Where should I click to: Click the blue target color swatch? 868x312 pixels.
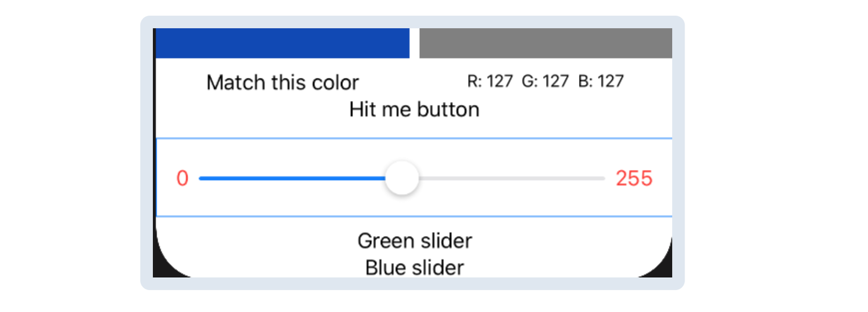click(282, 43)
